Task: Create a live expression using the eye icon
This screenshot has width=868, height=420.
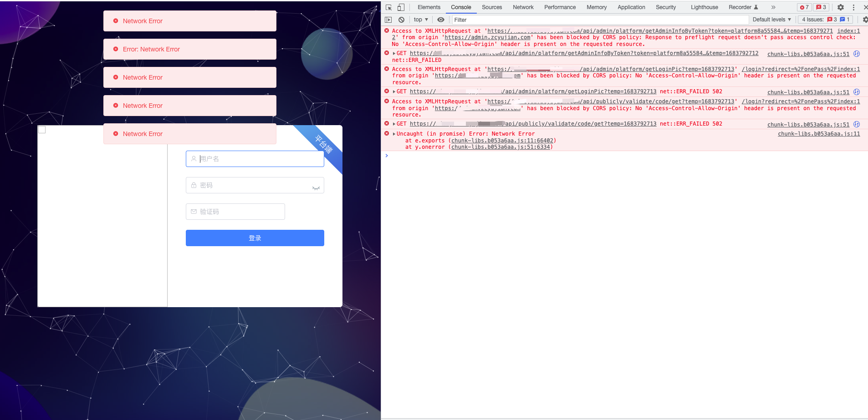Action: tap(441, 20)
